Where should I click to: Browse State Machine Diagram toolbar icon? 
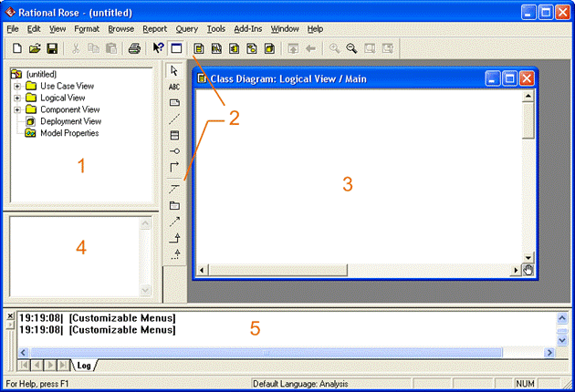point(252,48)
